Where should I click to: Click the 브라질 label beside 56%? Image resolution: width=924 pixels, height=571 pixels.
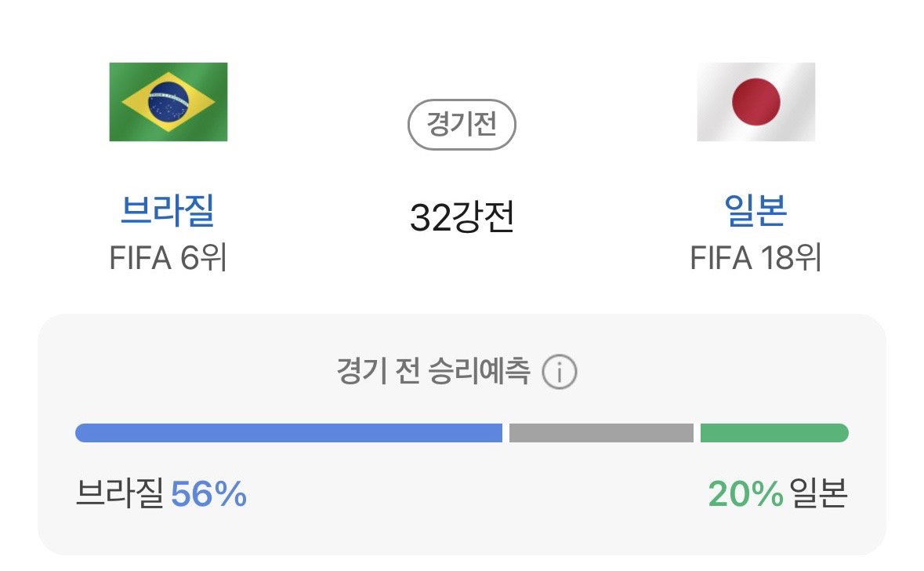tap(120, 493)
